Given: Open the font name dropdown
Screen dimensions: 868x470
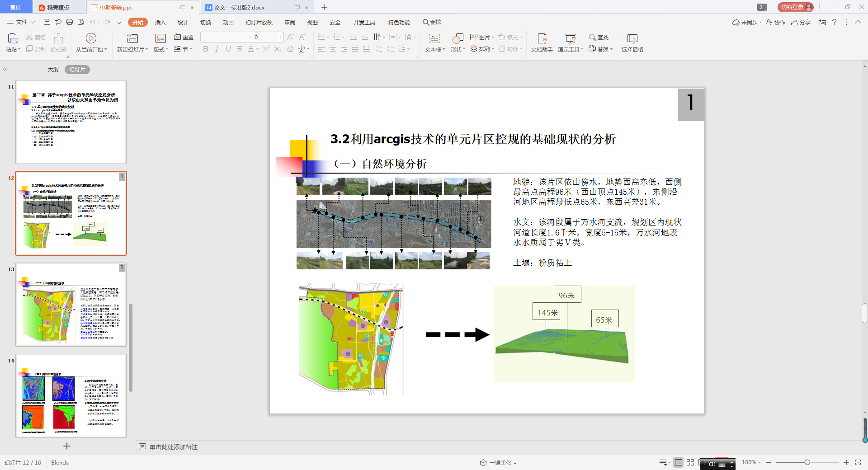Looking at the screenshot, I should click(250, 37).
